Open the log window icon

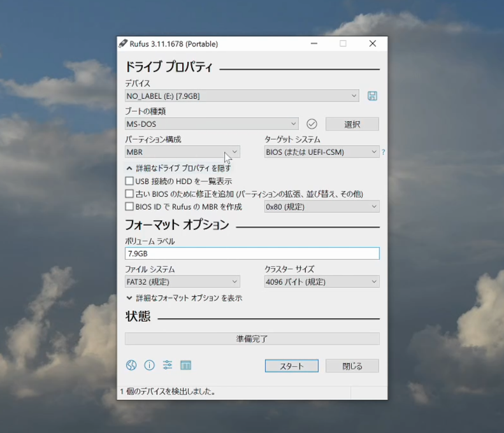185,366
